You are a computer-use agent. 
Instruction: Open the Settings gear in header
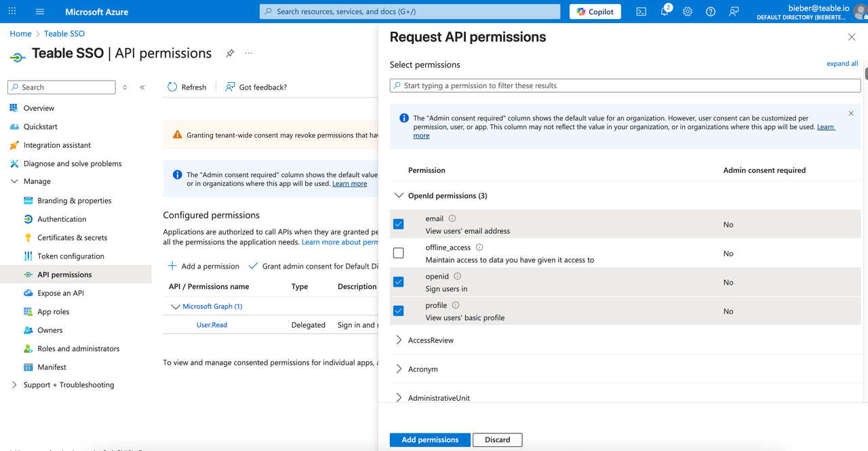click(x=688, y=12)
